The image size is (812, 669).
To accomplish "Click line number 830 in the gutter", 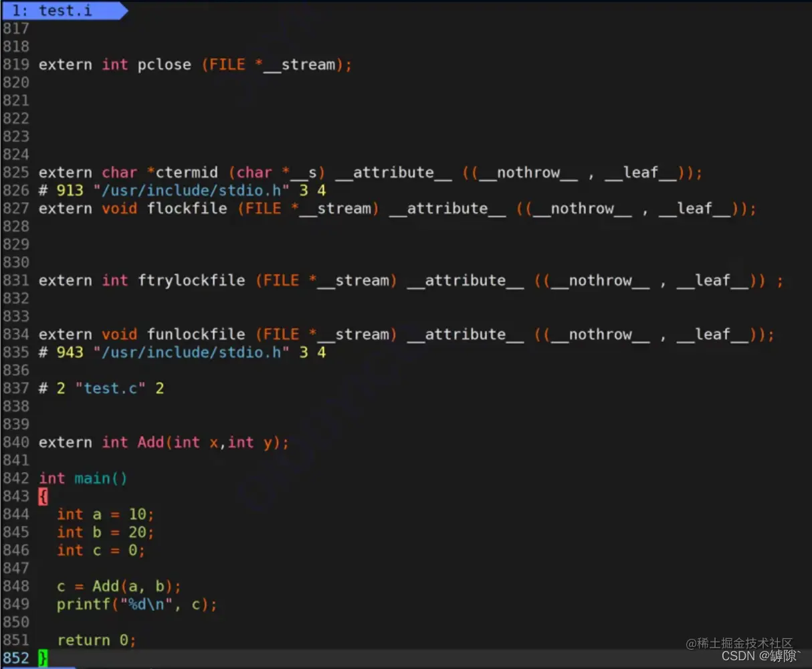I will coord(16,263).
